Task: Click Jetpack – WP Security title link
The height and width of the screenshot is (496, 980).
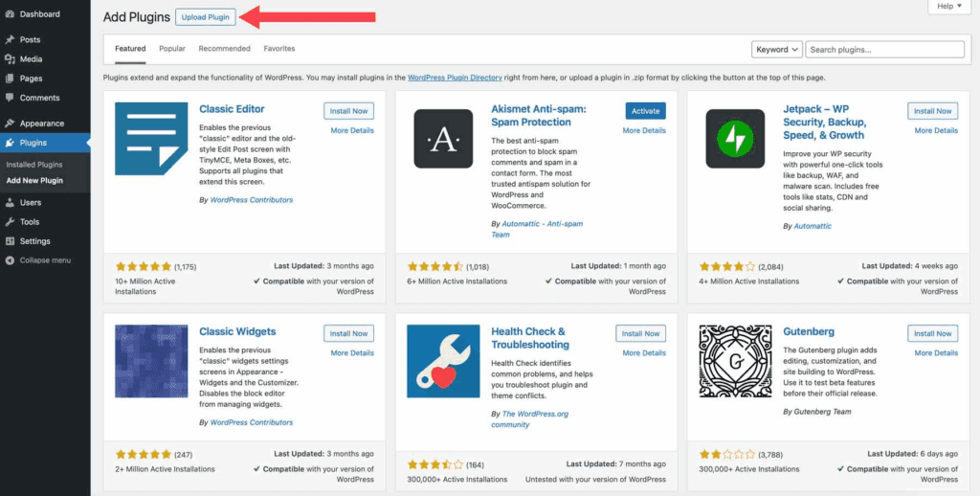Action: click(825, 122)
